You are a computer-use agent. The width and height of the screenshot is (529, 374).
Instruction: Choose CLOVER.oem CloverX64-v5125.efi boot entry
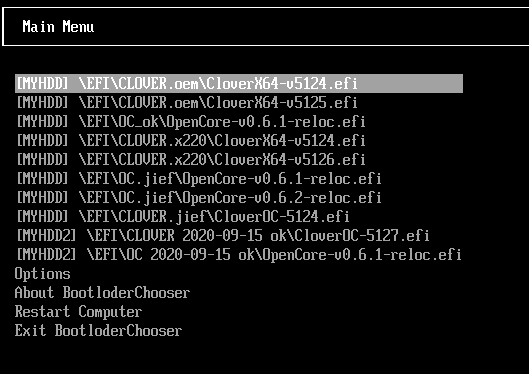(x=187, y=103)
